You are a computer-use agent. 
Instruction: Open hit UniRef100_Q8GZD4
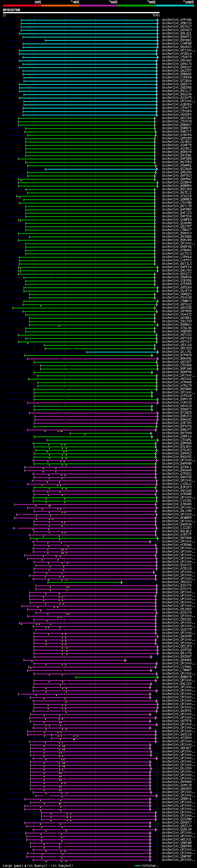pyautogui.click(x=177, y=172)
